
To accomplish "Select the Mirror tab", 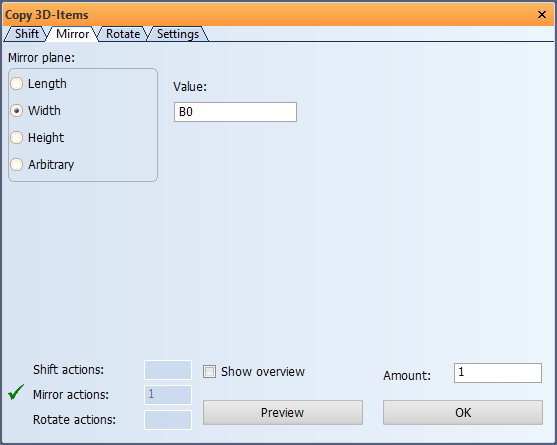I will pos(72,34).
